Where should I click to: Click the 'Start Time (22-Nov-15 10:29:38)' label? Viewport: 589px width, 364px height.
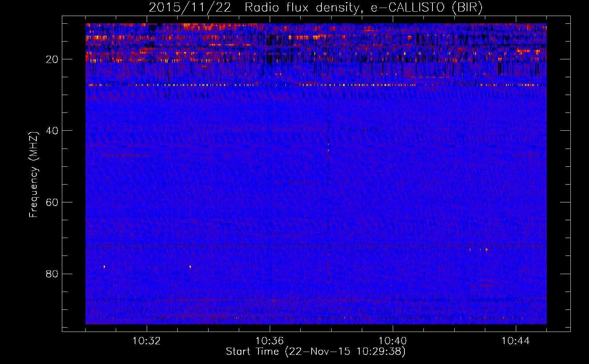pyautogui.click(x=316, y=352)
